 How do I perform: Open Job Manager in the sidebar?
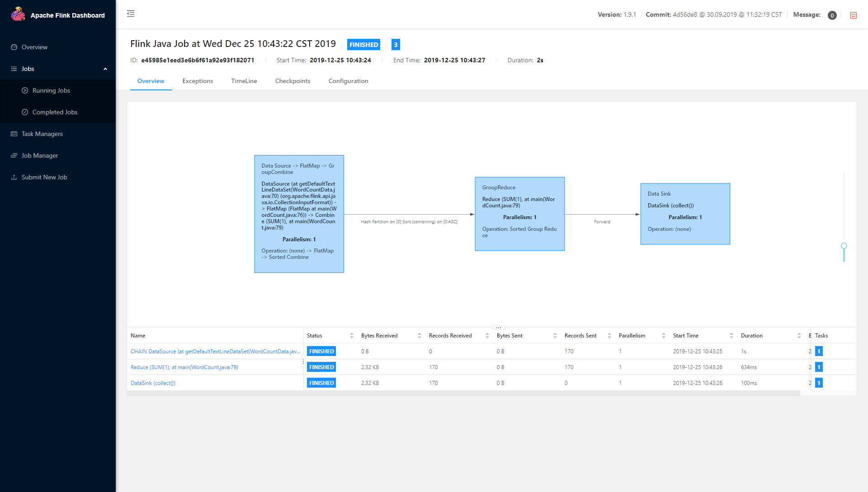40,155
